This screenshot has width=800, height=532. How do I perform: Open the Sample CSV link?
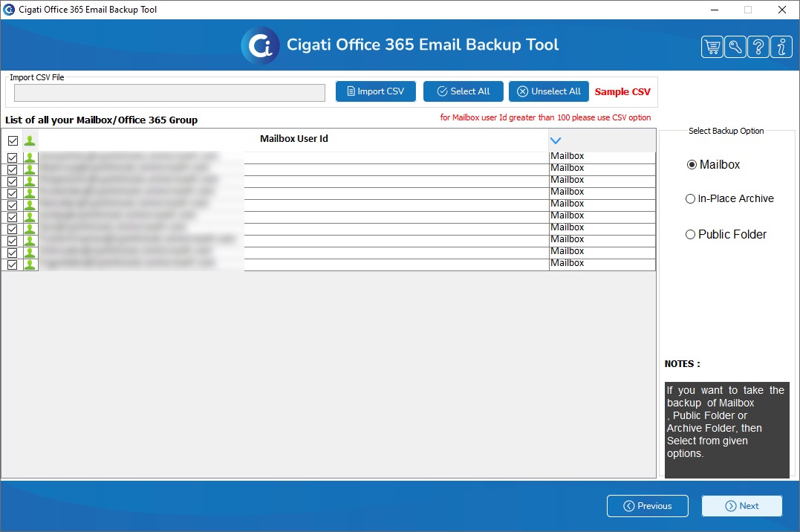622,92
